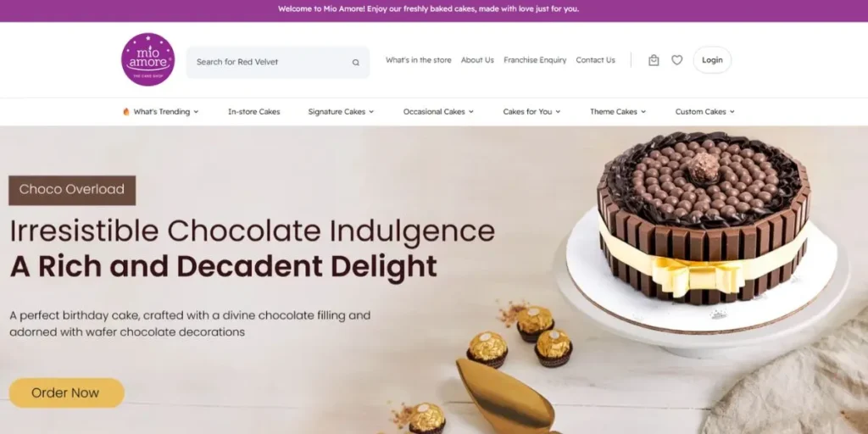The height and width of the screenshot is (434, 868).
Task: Open the shopping bag cart icon
Action: pyautogui.click(x=654, y=60)
